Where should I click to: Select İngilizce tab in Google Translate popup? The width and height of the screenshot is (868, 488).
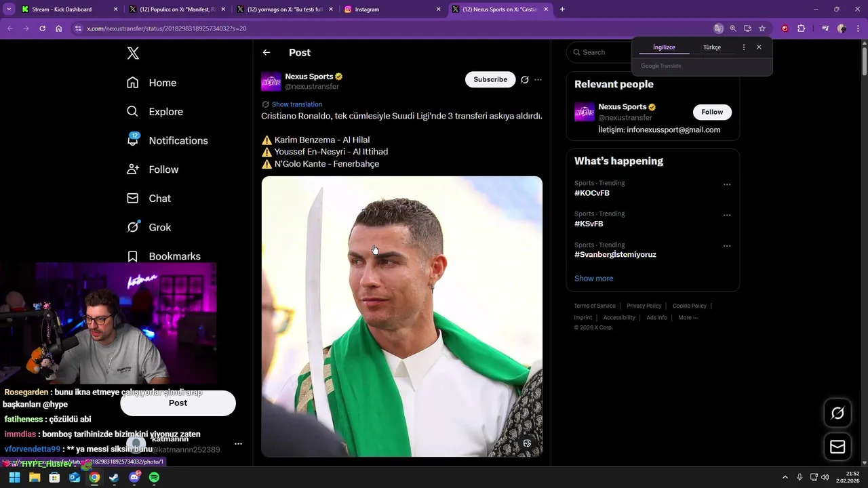click(664, 47)
